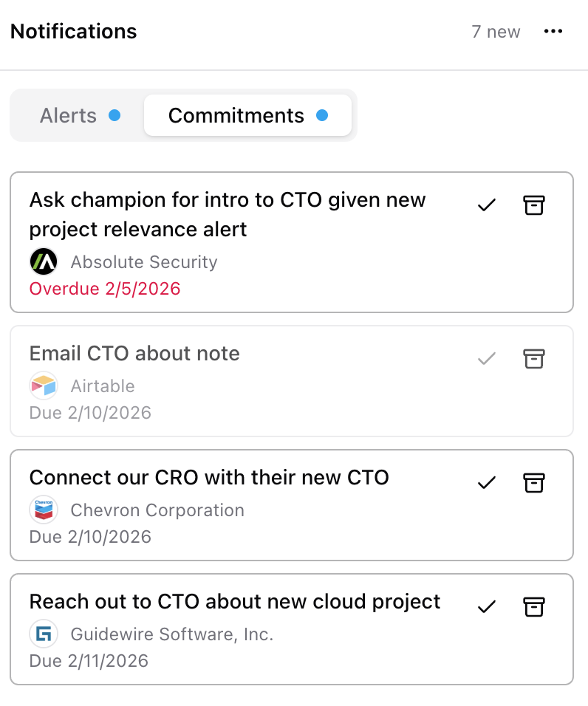Mark 'Email CTO about note' as complete

tap(486, 359)
